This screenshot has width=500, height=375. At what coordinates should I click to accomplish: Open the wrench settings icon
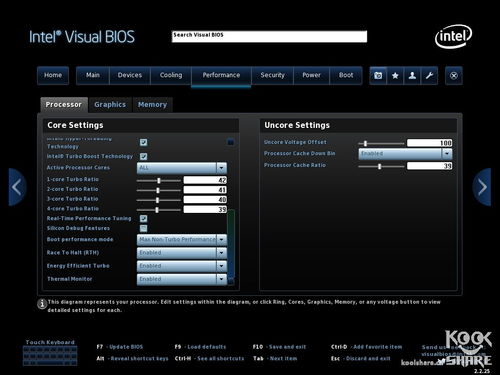pyautogui.click(x=429, y=76)
